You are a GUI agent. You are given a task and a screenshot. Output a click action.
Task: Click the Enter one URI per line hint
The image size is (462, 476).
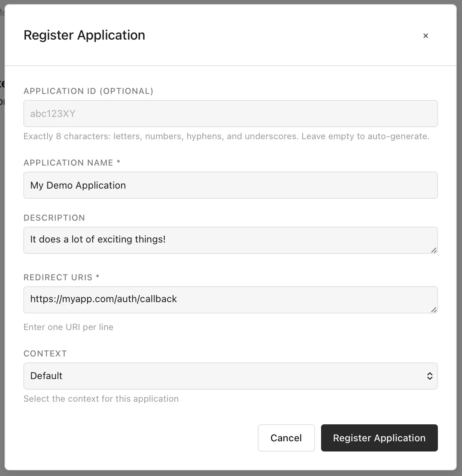coord(69,327)
